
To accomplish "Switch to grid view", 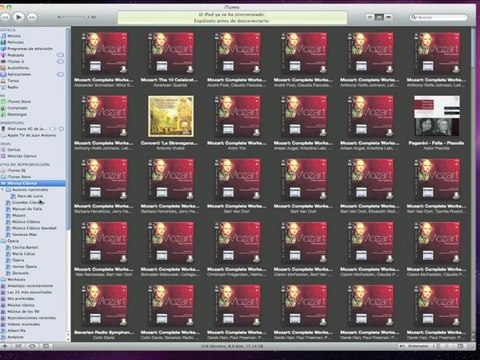I will 379,17.
